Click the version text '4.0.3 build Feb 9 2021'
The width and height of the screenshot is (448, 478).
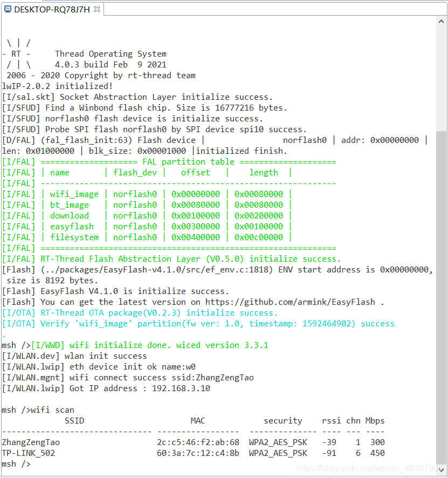[111, 65]
